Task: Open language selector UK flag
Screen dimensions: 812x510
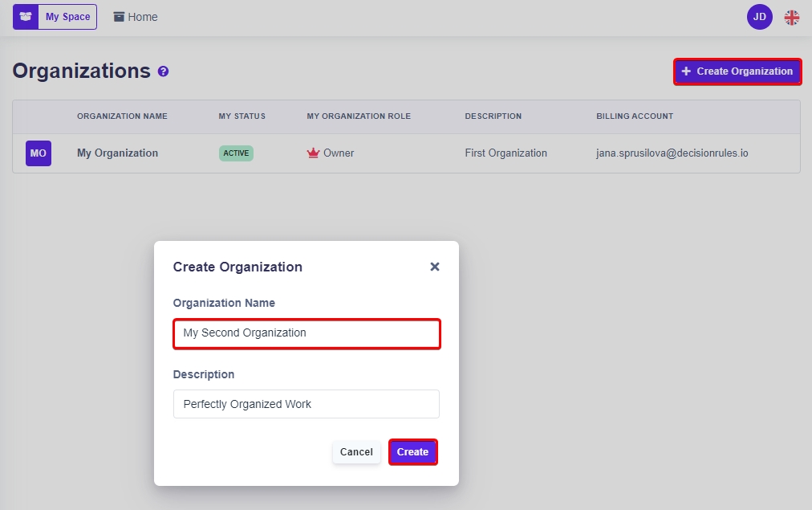Action: coord(792,17)
